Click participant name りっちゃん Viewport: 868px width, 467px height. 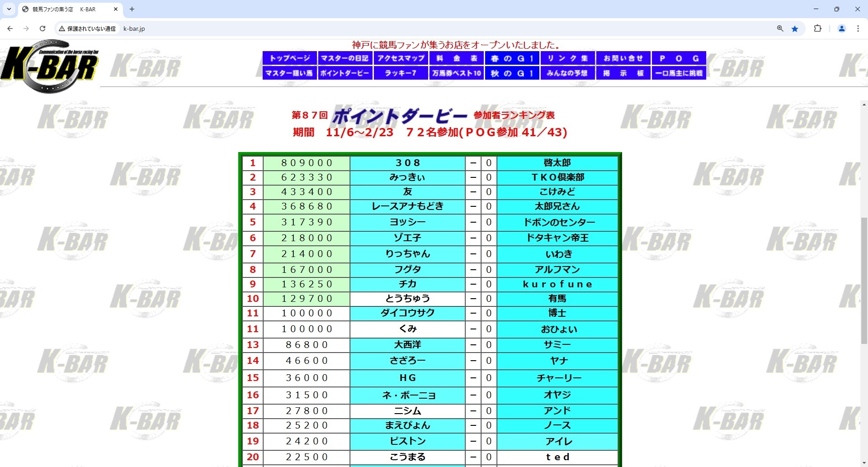408,254
